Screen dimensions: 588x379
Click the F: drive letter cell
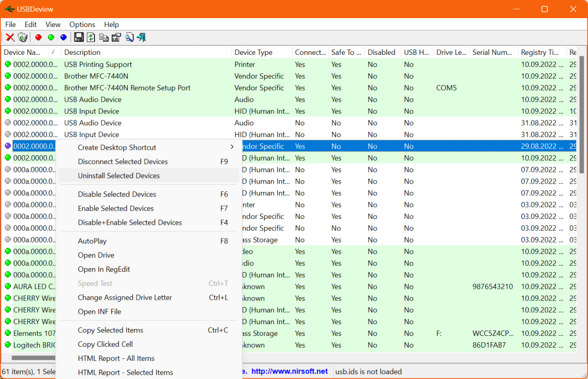pyautogui.click(x=440, y=333)
